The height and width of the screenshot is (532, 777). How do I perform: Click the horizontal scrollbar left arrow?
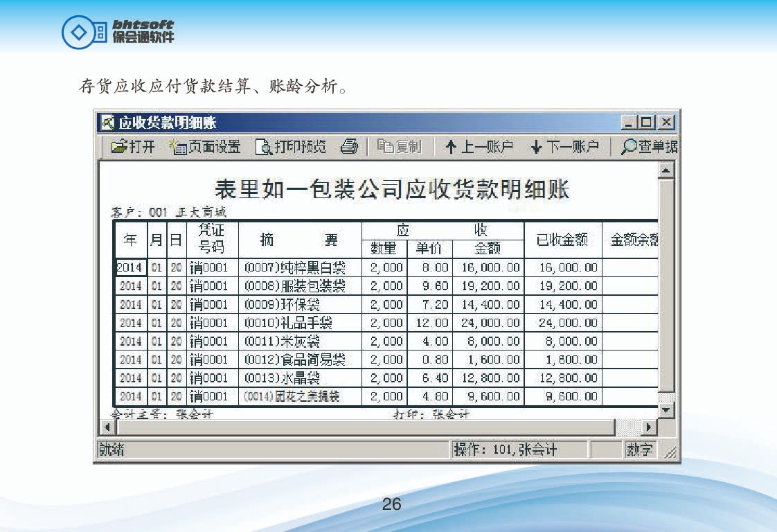click(x=107, y=427)
